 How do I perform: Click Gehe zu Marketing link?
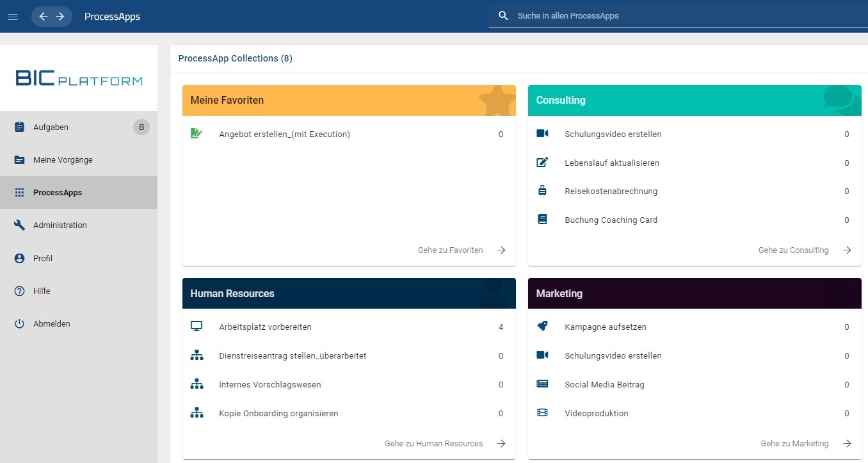pyautogui.click(x=794, y=444)
